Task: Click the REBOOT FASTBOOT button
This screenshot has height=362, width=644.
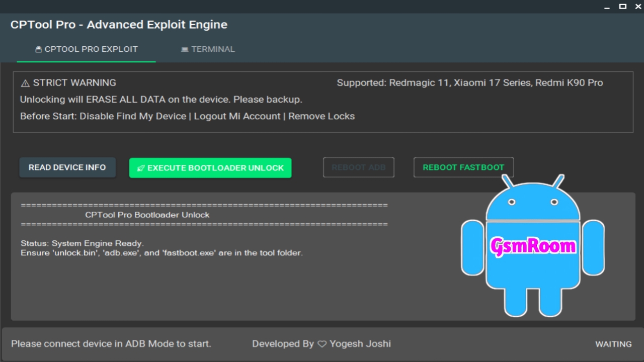Action: pos(463,167)
